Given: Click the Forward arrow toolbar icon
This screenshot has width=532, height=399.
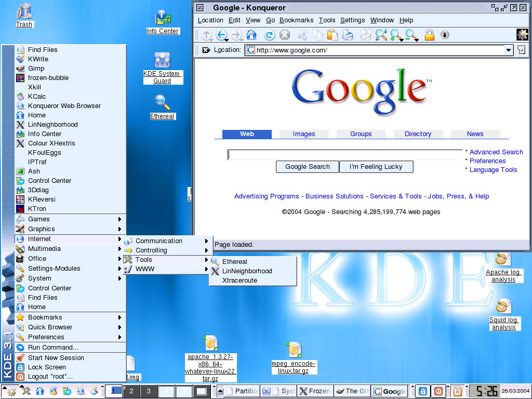Looking at the screenshot, I should coord(236,35).
